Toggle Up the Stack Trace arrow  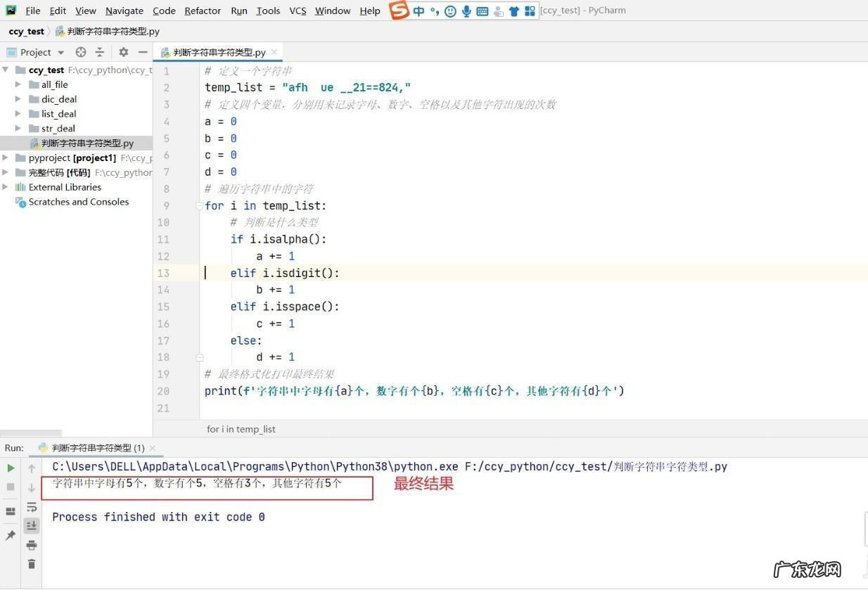click(32, 468)
